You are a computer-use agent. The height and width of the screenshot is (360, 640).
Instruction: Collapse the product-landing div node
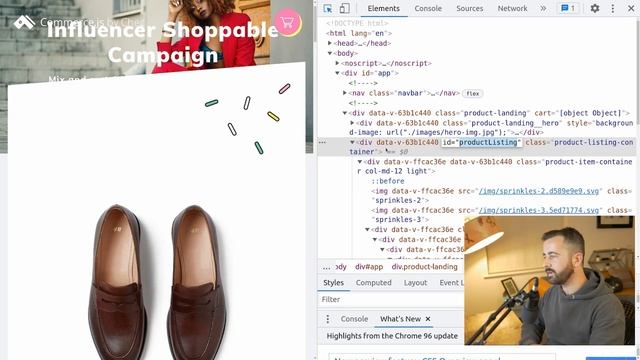tap(345, 113)
